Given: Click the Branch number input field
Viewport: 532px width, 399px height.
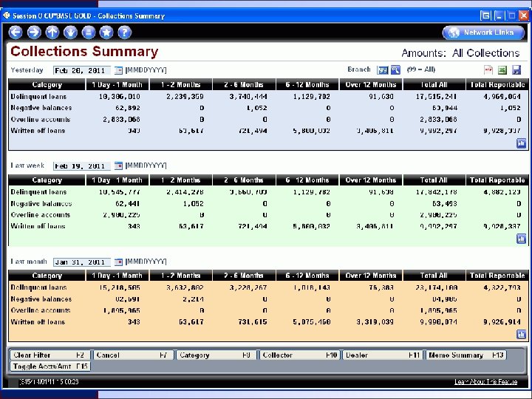Looking at the screenshot, I should tap(383, 70).
